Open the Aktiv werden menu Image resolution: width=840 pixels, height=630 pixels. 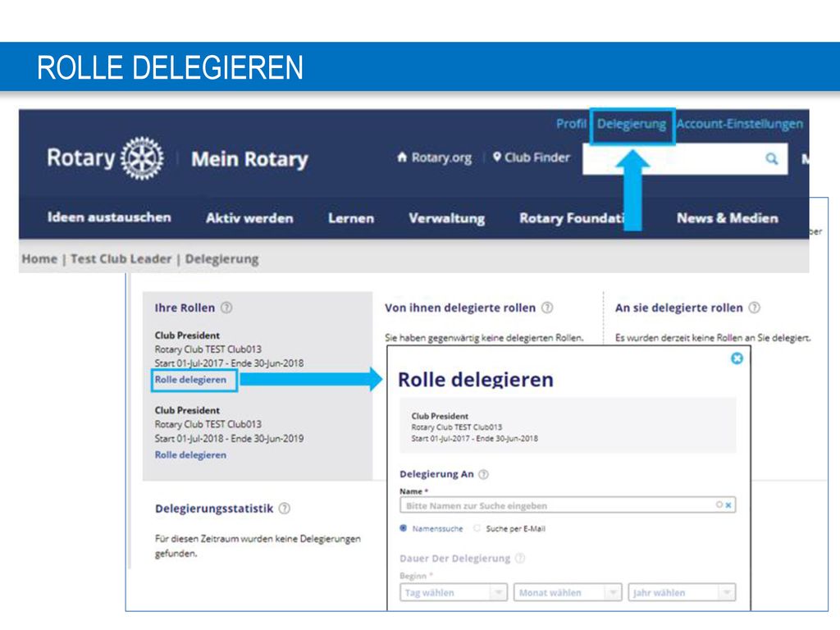coord(249,218)
